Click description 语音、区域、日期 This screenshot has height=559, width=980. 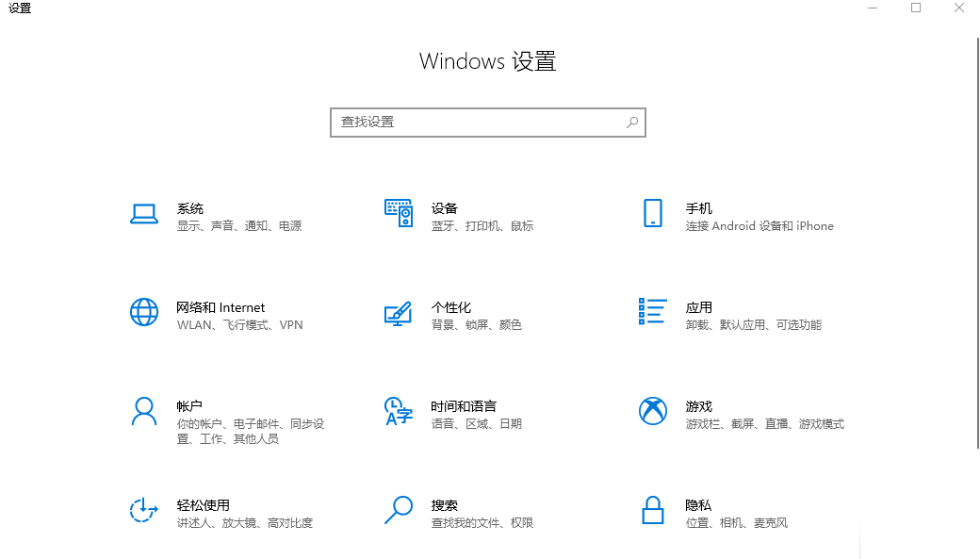pyautogui.click(x=476, y=424)
